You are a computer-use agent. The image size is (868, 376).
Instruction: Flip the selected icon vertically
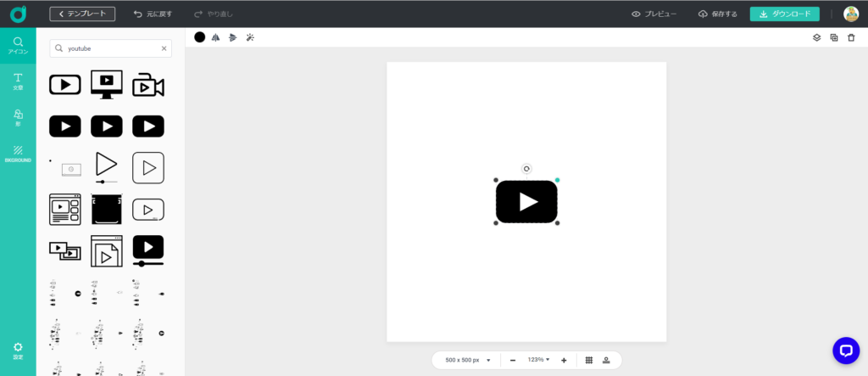(x=233, y=37)
